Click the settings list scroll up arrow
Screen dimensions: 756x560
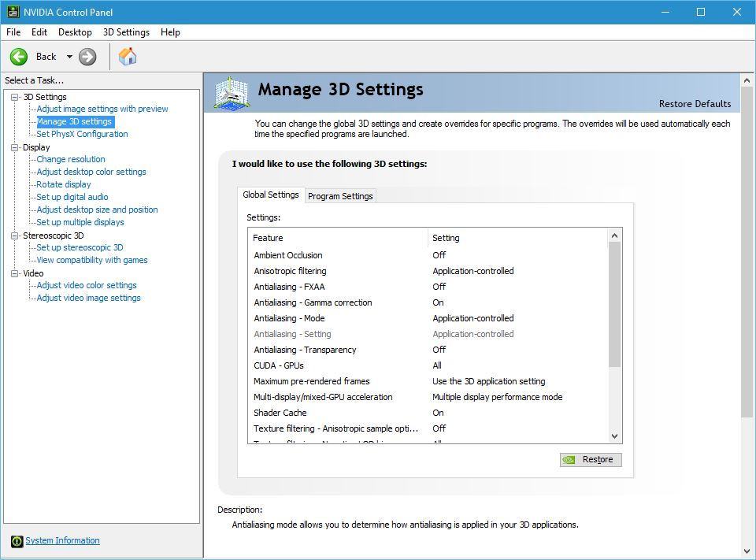[x=615, y=235]
